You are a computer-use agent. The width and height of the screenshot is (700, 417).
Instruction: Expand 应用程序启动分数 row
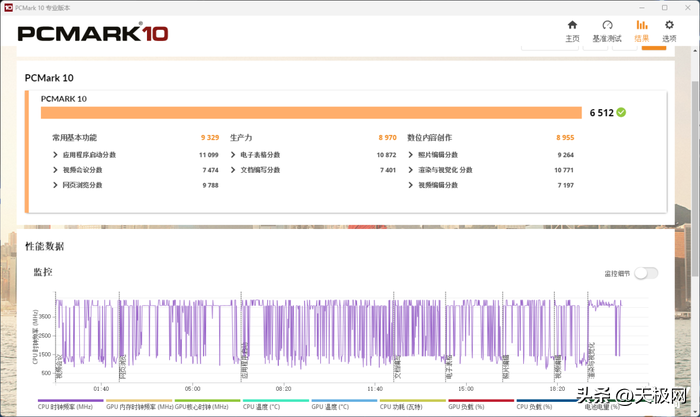pyautogui.click(x=56, y=155)
